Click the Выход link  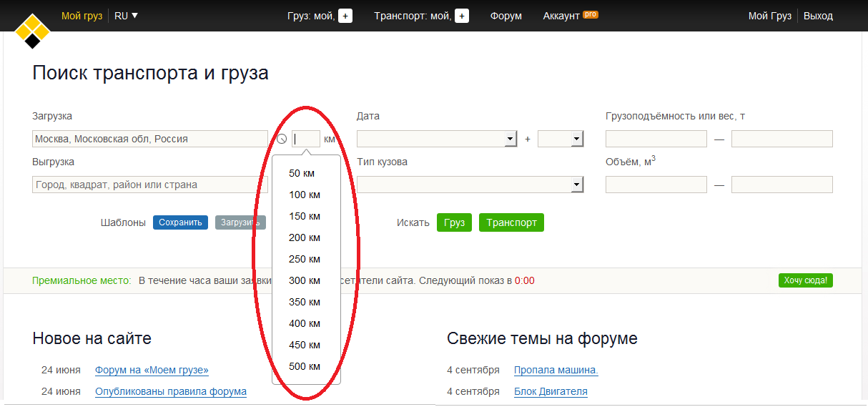pos(818,16)
